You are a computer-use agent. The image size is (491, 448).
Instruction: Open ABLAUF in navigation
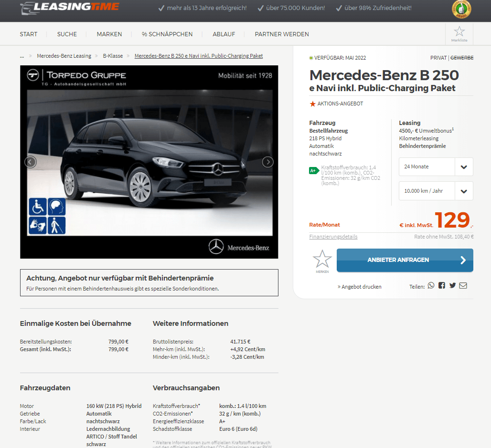point(224,34)
